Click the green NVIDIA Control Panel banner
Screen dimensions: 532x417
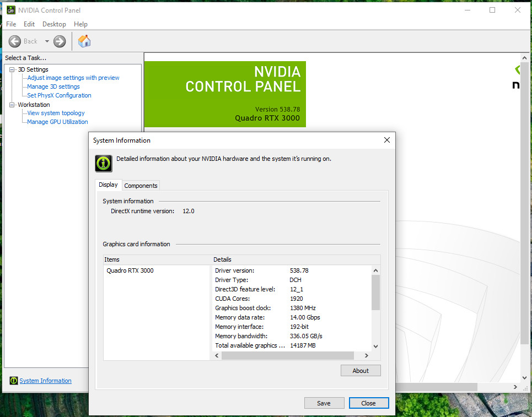click(225, 94)
